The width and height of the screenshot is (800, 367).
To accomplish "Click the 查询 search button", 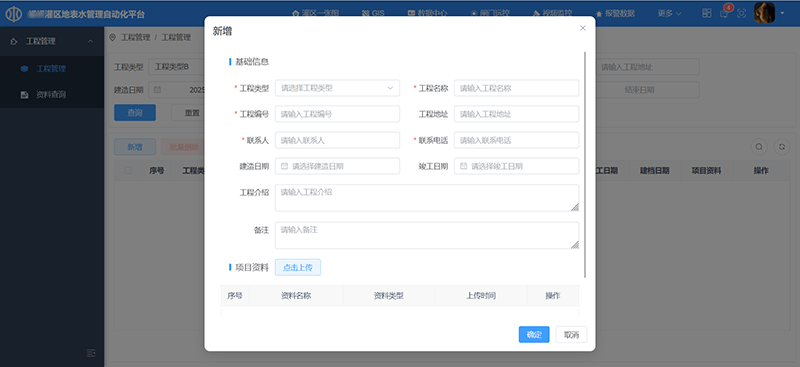I will point(135,113).
